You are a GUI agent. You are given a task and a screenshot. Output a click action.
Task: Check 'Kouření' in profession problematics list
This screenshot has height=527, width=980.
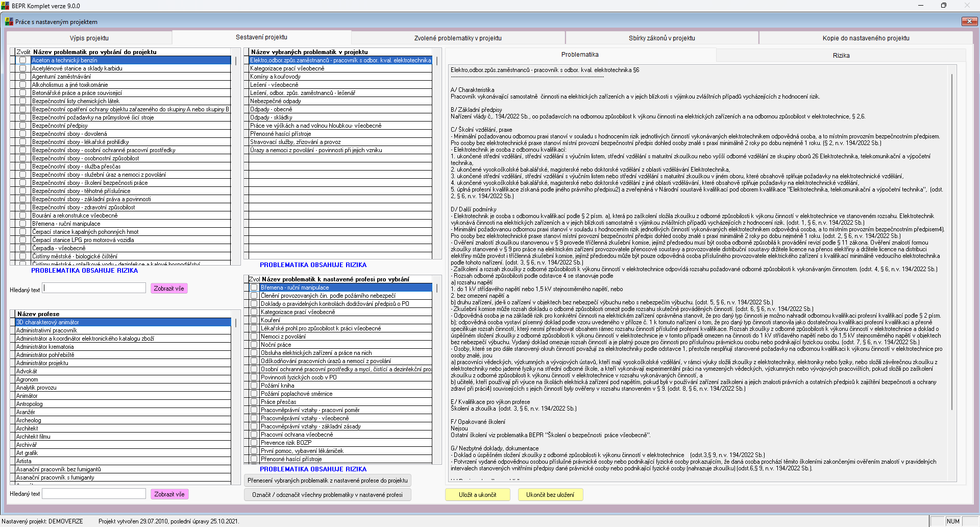254,320
